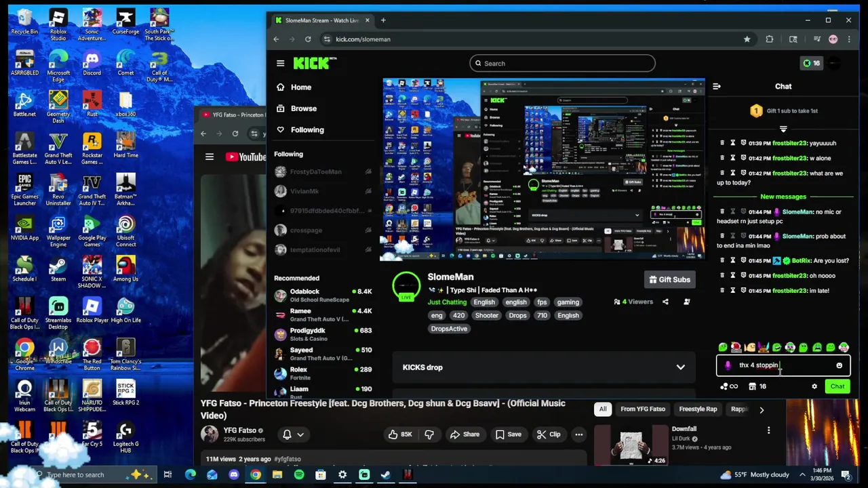Viewport: 868px width, 488px height.
Task: Open YouTube video more actions menu
Action: (x=578, y=434)
